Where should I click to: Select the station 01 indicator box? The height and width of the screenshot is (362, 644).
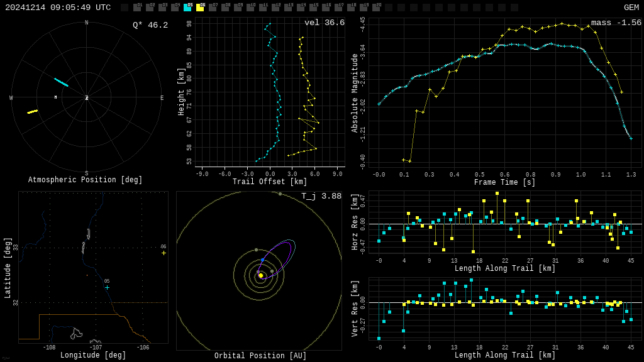pos(137,8)
